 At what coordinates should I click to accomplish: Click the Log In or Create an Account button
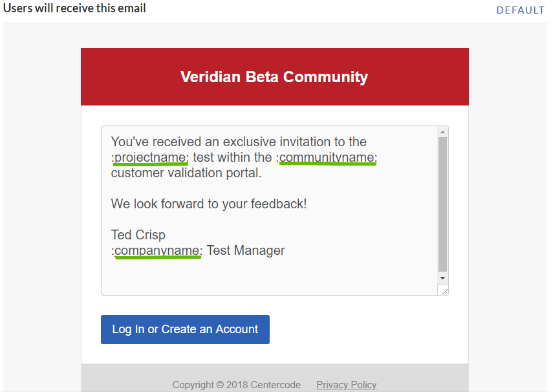pyautogui.click(x=185, y=329)
